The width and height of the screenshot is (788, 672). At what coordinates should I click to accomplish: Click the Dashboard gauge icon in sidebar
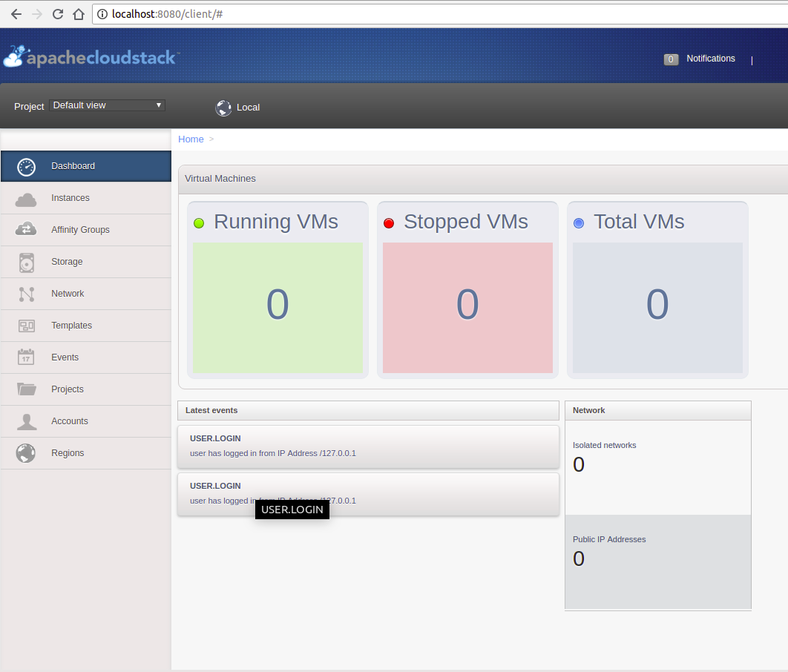pyautogui.click(x=26, y=167)
